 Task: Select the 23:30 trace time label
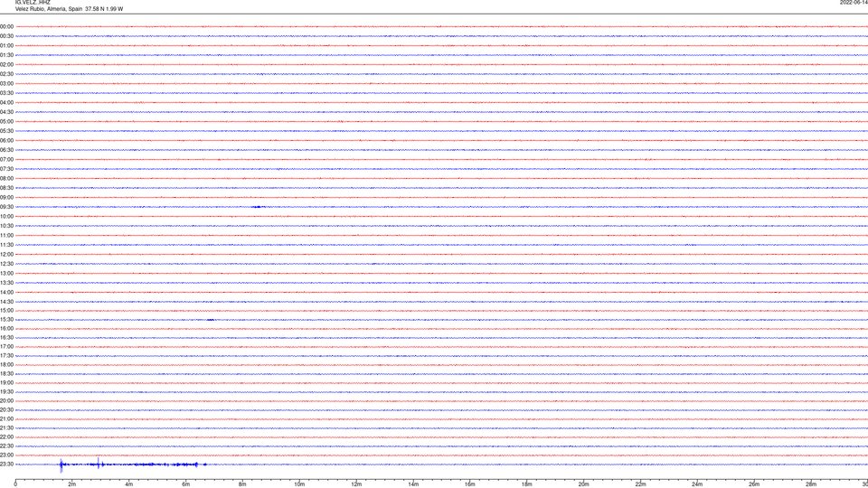(x=6, y=465)
